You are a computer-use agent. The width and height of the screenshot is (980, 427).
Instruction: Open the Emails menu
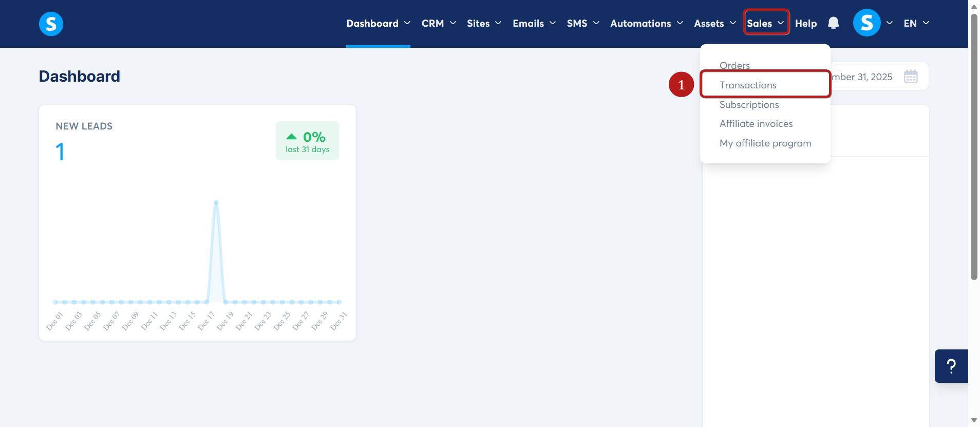tap(534, 23)
